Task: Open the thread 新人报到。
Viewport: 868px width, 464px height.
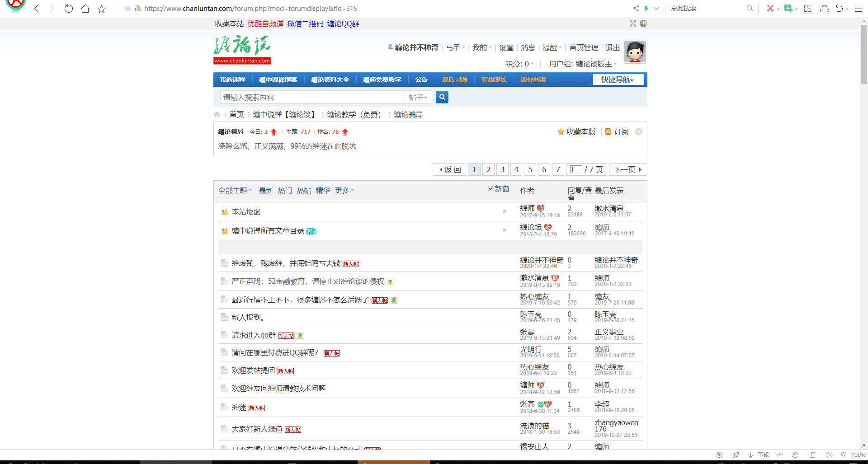Action: (248, 318)
